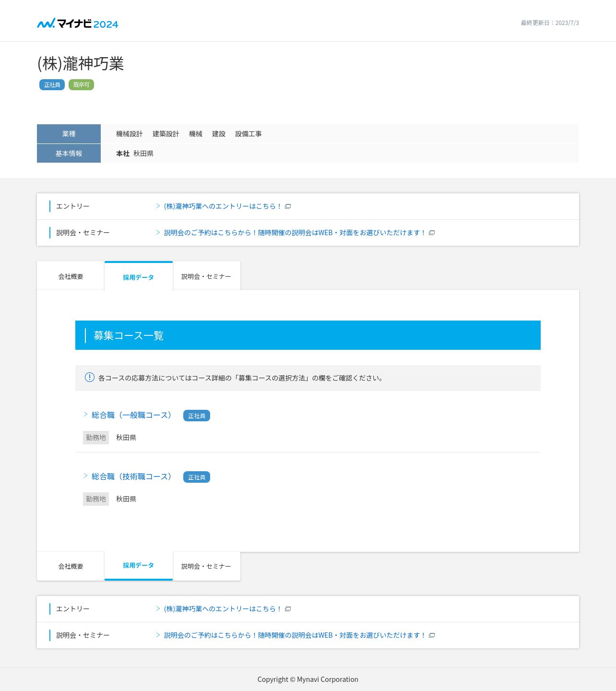Click 勤務地 label under 技術職コース

[x=96, y=499]
